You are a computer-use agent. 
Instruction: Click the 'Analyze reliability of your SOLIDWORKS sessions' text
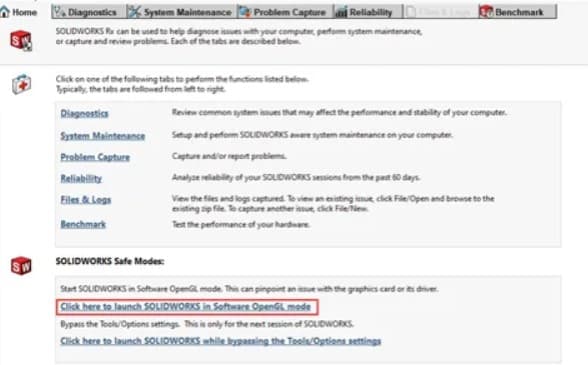[296, 177]
